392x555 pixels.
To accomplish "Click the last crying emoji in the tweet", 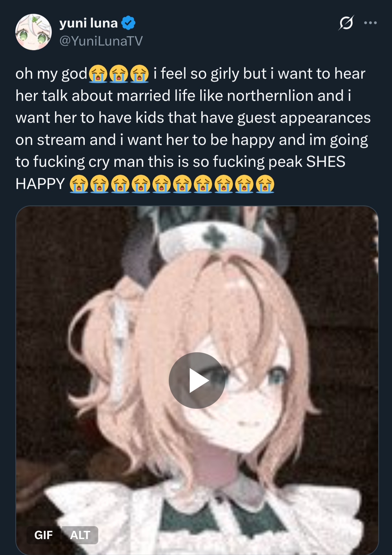I will 265,184.
